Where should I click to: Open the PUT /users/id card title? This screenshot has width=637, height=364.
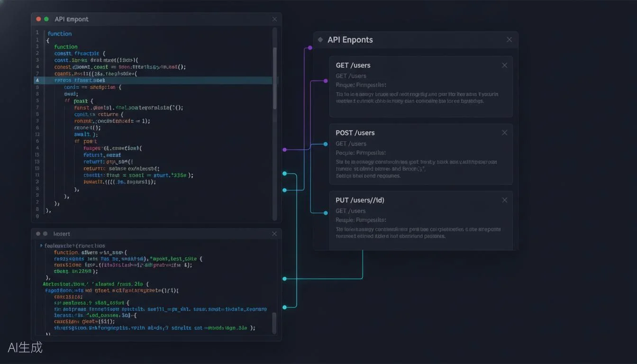360,200
